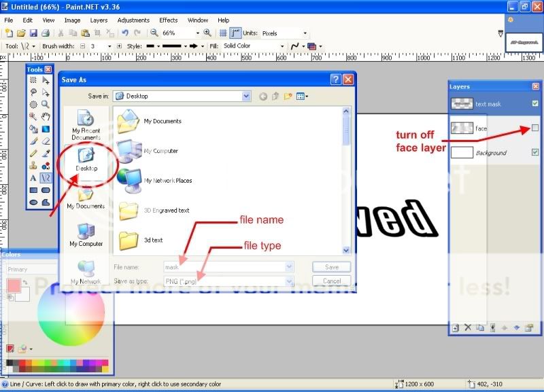
Task: Open the Adjustments menu
Action: click(x=133, y=20)
